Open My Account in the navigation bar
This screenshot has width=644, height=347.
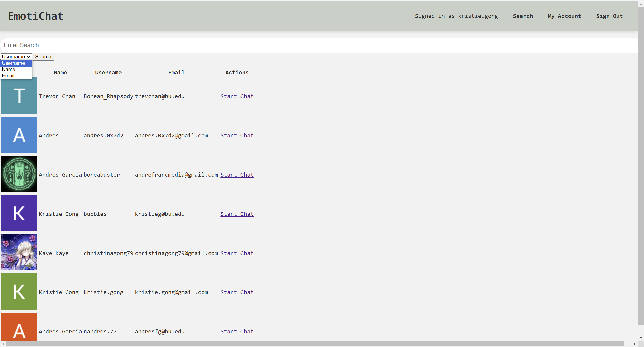pos(564,16)
